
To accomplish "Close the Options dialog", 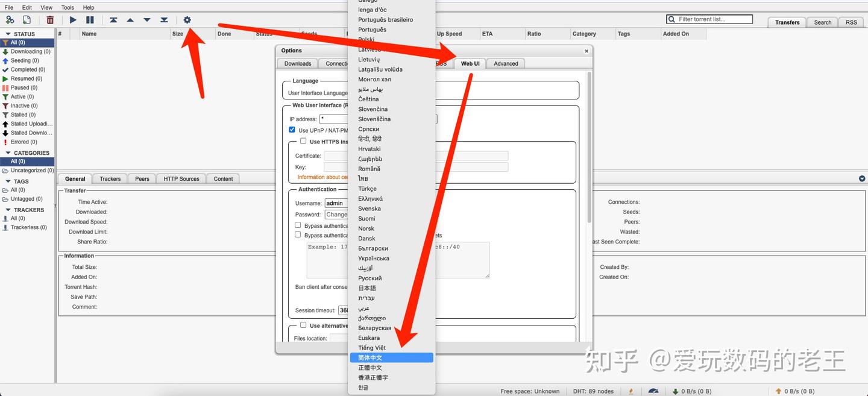I will [x=587, y=51].
